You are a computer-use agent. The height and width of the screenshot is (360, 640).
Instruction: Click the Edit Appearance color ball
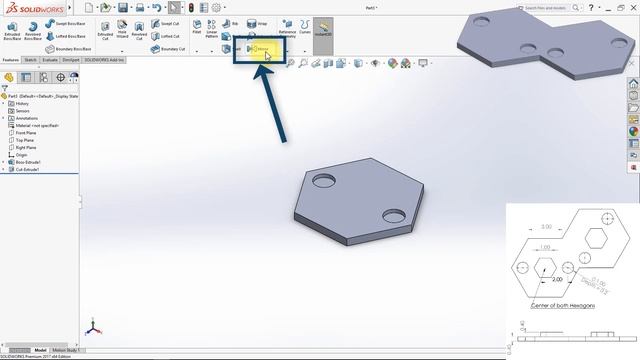(x=392, y=63)
